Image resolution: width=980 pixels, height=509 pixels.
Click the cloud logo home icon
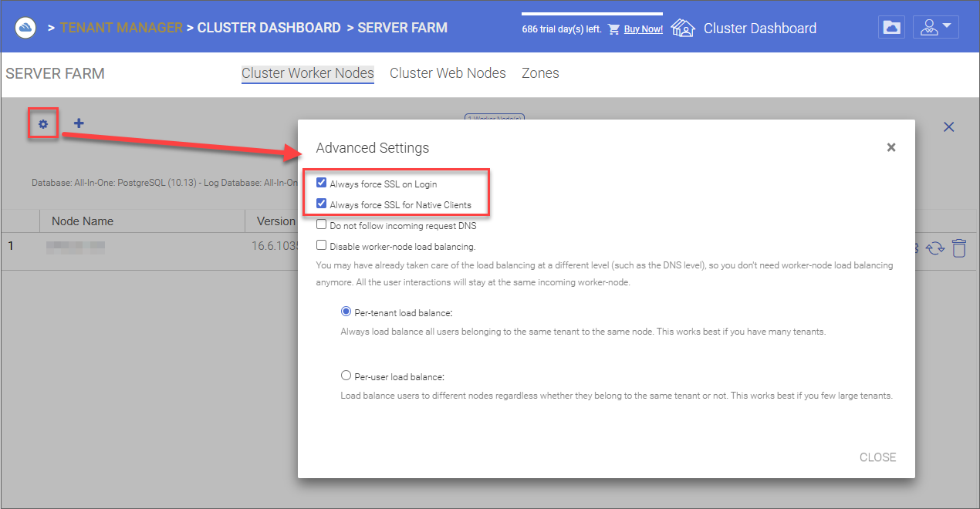26,28
